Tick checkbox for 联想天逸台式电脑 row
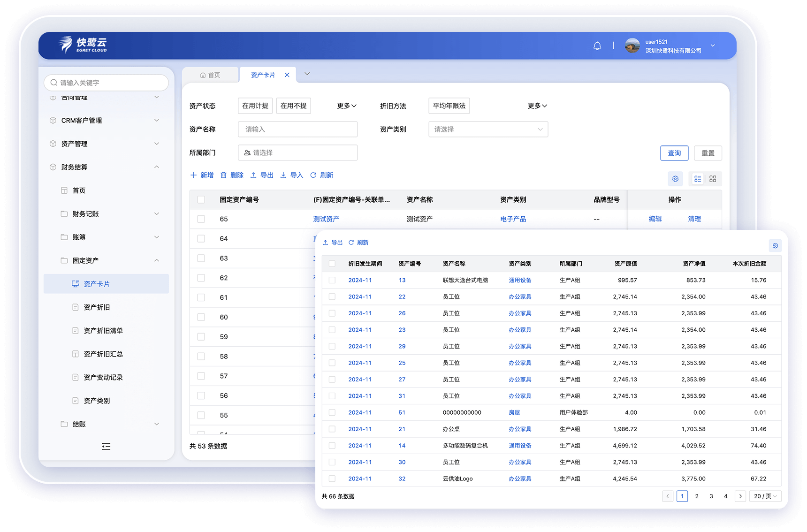 click(x=332, y=280)
